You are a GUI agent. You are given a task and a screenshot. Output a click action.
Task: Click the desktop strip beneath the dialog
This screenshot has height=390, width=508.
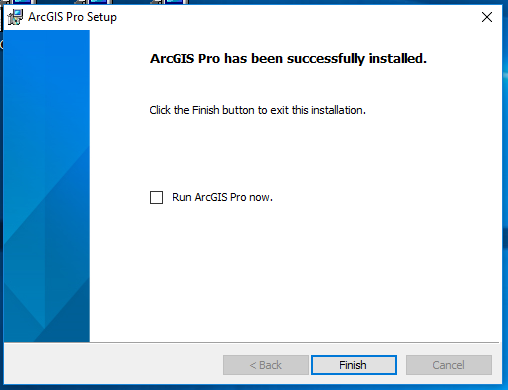[x=253, y=387]
